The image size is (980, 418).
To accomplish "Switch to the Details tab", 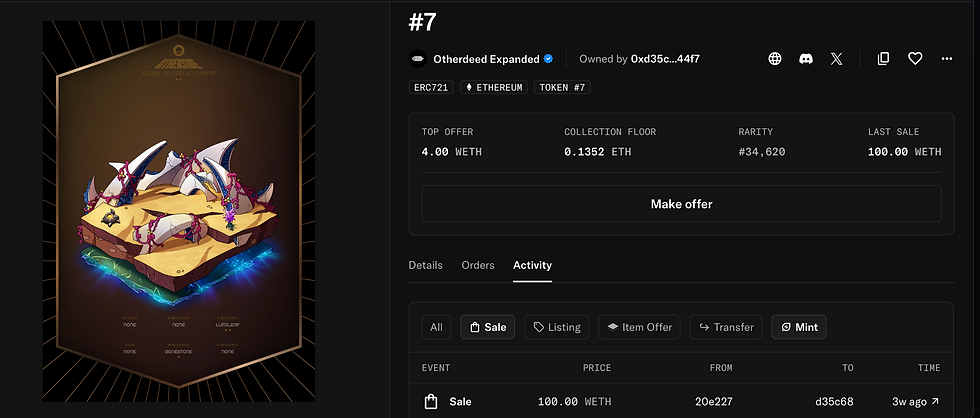I will tap(425, 265).
